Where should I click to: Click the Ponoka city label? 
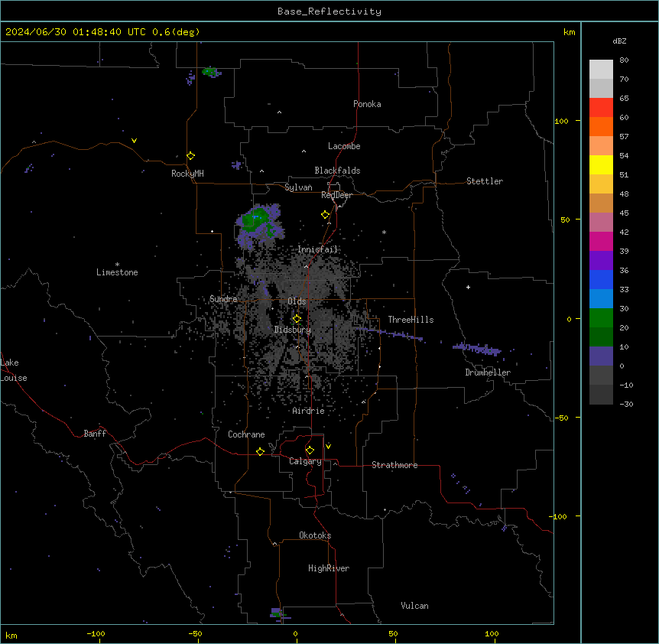pyautogui.click(x=367, y=104)
